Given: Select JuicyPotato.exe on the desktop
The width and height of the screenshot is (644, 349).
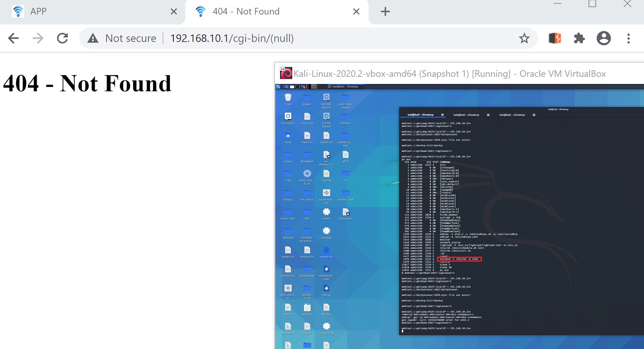Looking at the screenshot, I should point(326,196).
